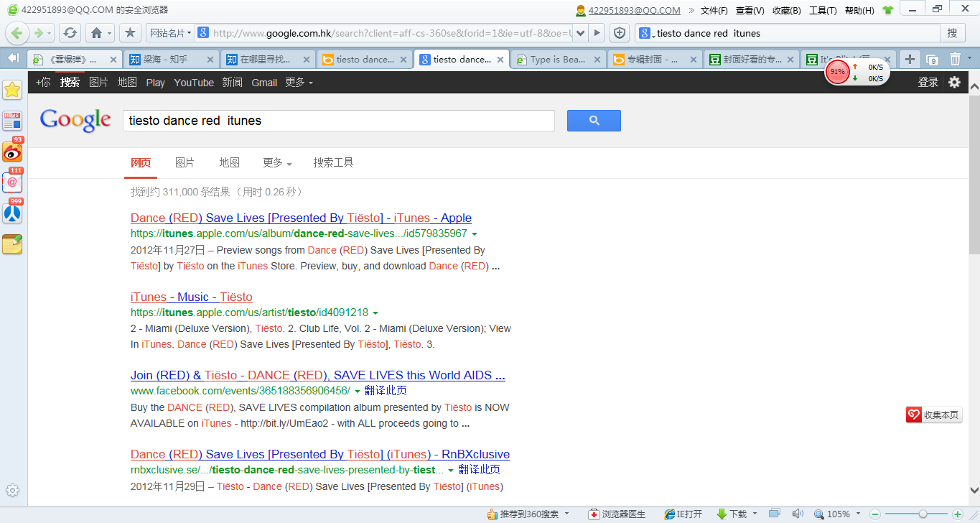The height and width of the screenshot is (523, 980).
Task: Open the 更多 dropdown in black Google bar
Action: [299, 83]
